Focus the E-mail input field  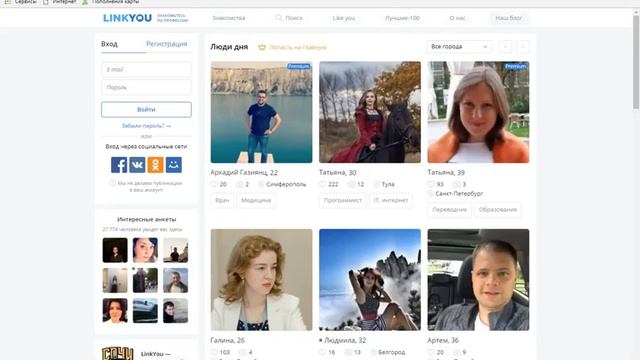point(146,69)
